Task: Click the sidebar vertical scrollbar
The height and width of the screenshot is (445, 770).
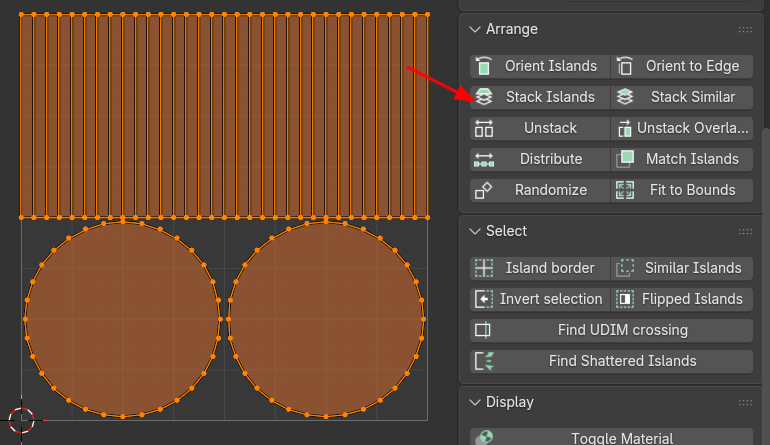Action: (766, 285)
